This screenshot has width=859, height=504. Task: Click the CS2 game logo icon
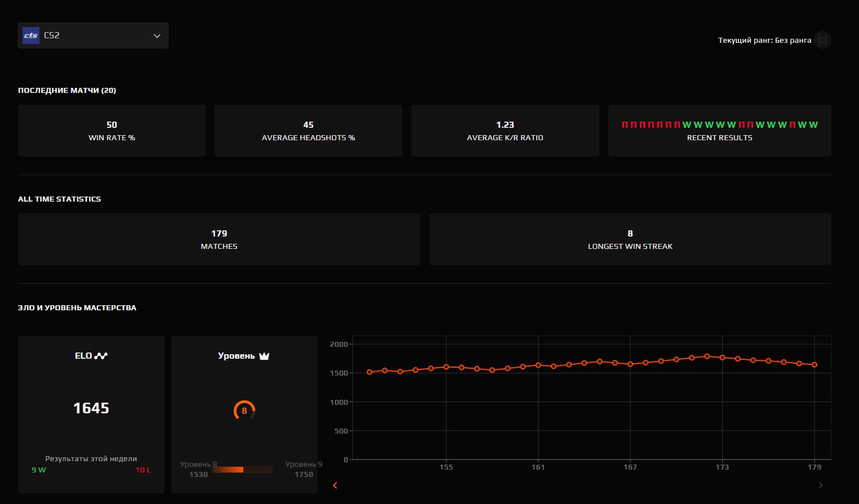pyautogui.click(x=31, y=35)
